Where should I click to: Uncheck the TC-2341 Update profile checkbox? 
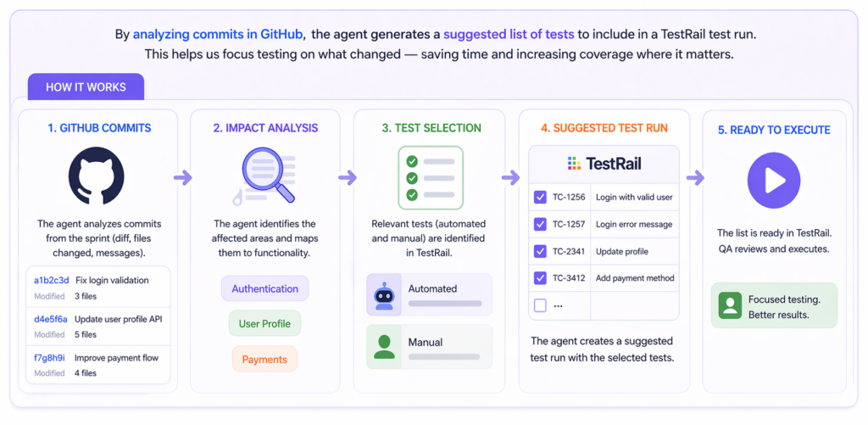coord(540,251)
